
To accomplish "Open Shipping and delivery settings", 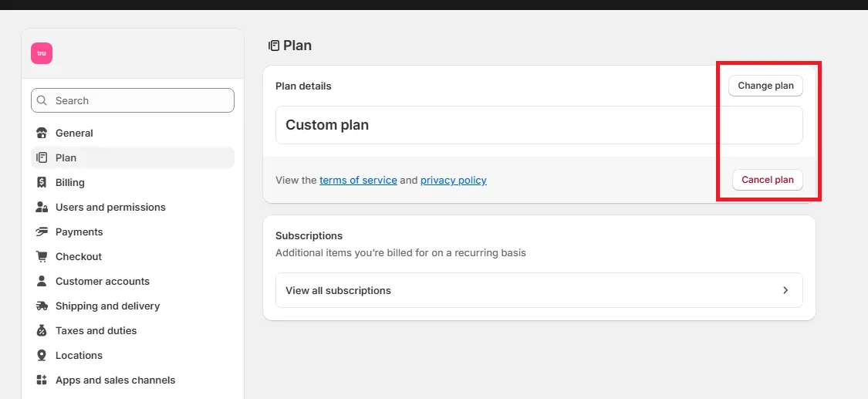I will point(133,306).
